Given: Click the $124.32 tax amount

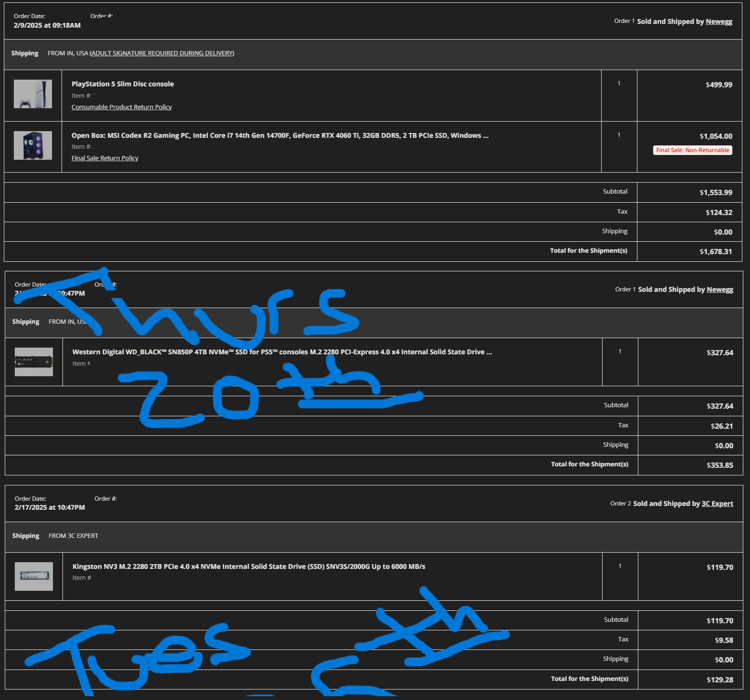Looking at the screenshot, I should coord(719,213).
